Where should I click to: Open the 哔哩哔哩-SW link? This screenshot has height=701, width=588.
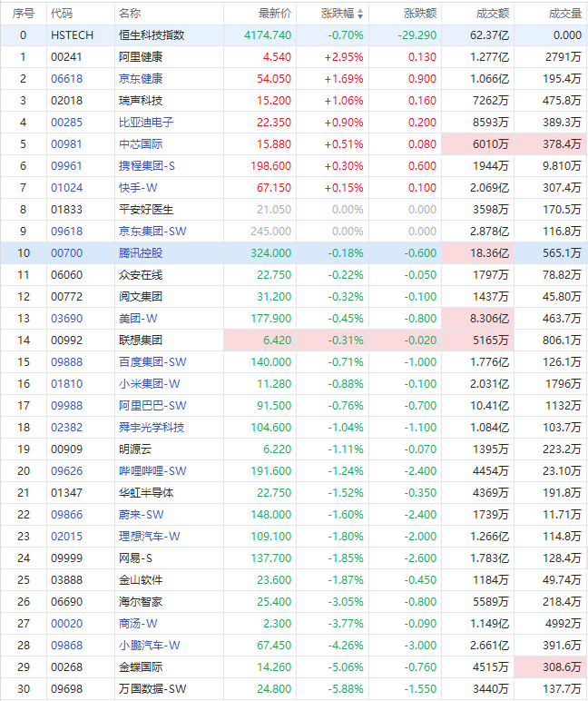click(152, 471)
